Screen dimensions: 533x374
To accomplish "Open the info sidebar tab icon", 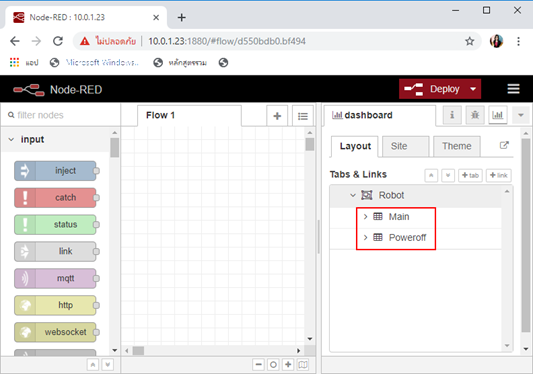I will (x=452, y=115).
